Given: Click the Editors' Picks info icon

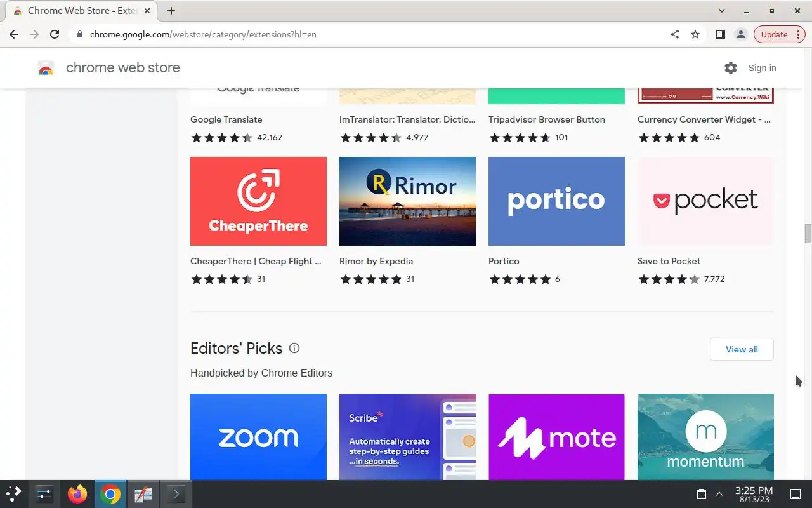Looking at the screenshot, I should pyautogui.click(x=294, y=348).
